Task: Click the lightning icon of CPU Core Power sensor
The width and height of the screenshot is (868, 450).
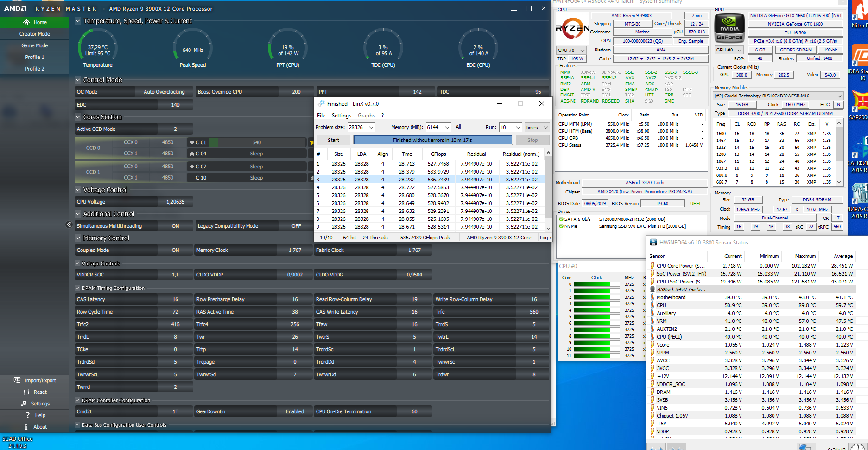Action: coord(653,266)
